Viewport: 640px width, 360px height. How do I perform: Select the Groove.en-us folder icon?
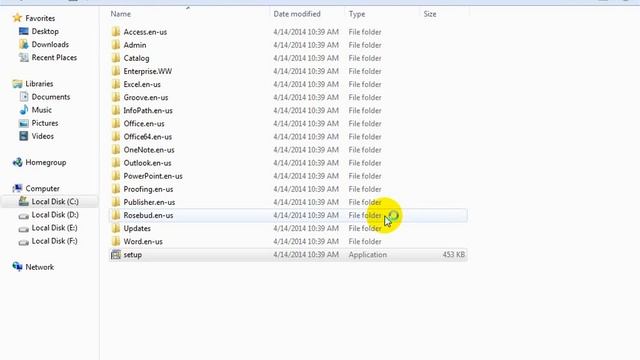[x=116, y=97]
